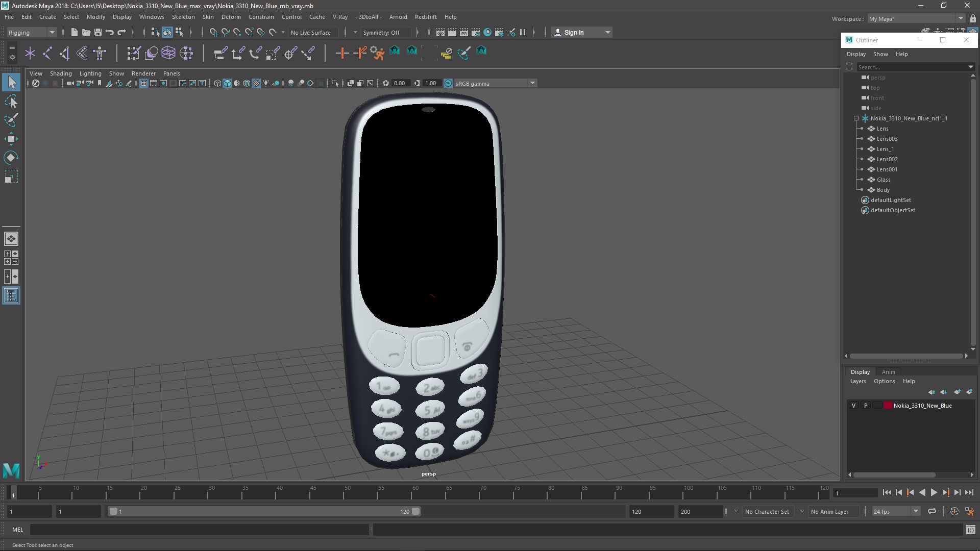
Task: Click the HumanIK running figure icon
Action: 377,53
